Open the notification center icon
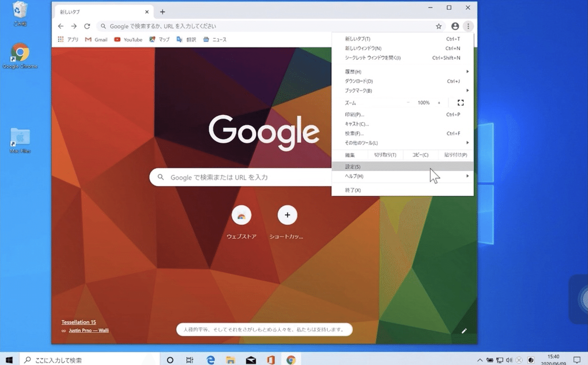Screen dimensions: 588x365 (576, 360)
